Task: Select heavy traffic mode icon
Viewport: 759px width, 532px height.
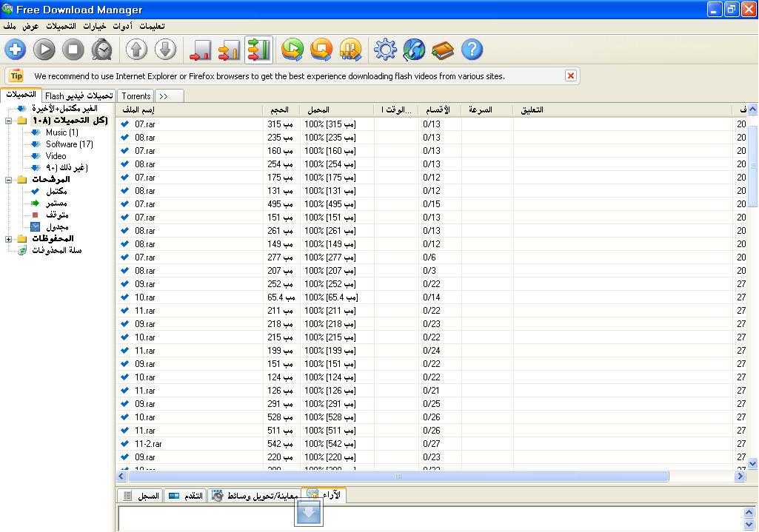Action: pyautogui.click(x=258, y=50)
